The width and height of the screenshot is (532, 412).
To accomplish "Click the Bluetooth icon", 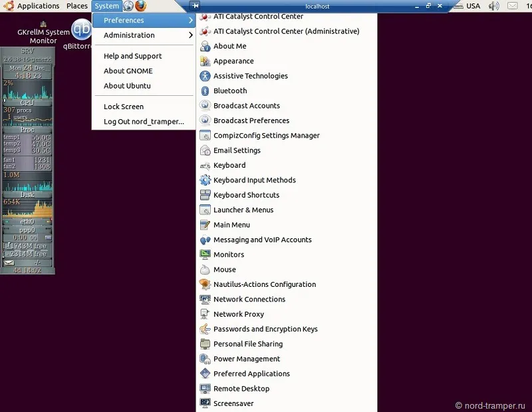I will pos(205,91).
